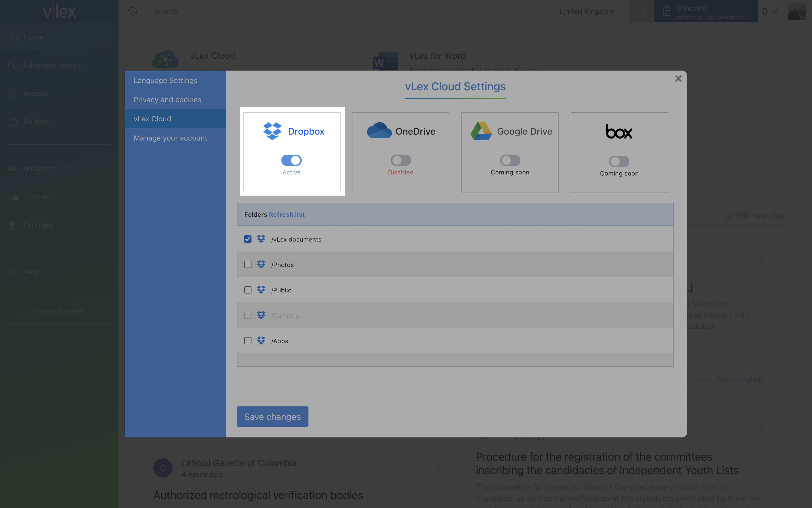Go to Home in sidebar
This screenshot has height=508, width=812.
[x=34, y=37]
